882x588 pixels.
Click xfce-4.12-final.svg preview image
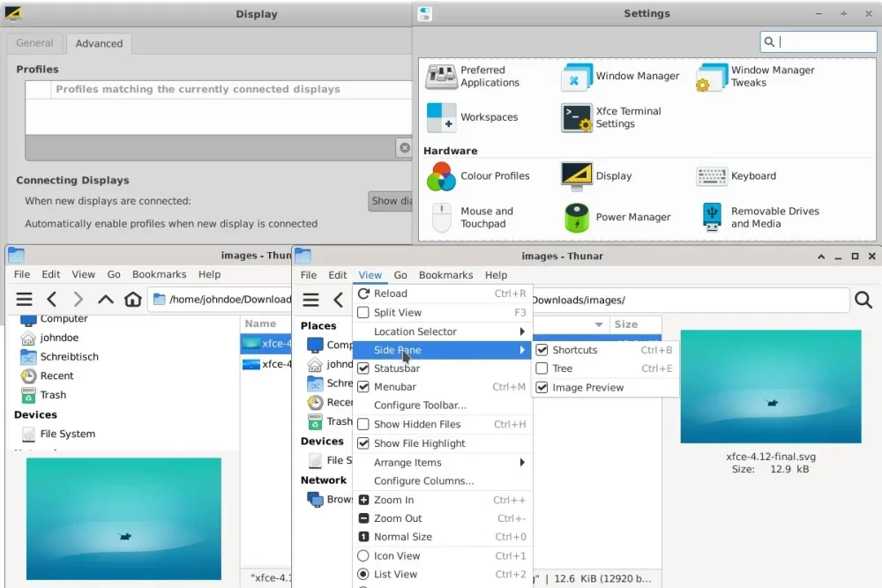point(771,387)
